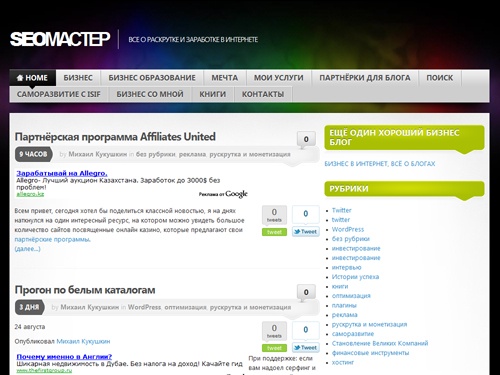Click the Почему именно в Англии? ad link
The image size is (500, 375).
pyautogui.click(x=64, y=357)
